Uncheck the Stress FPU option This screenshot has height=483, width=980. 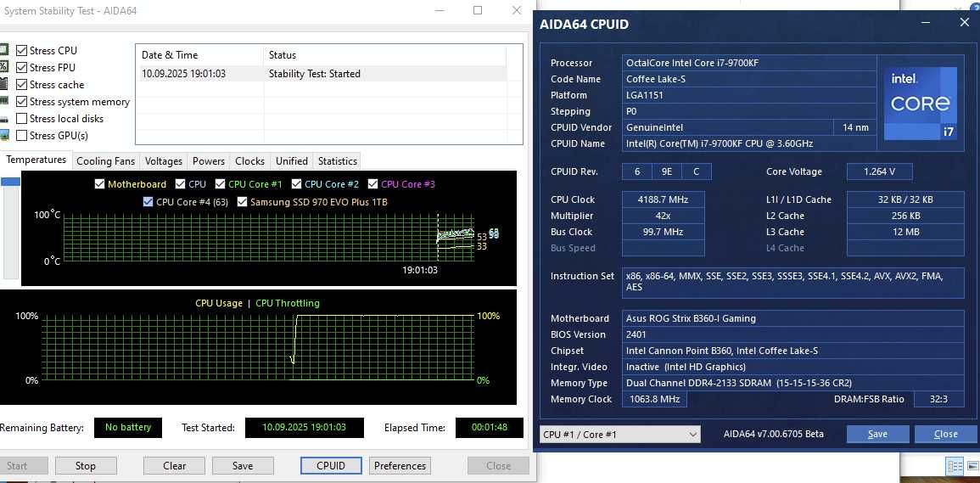pos(21,68)
